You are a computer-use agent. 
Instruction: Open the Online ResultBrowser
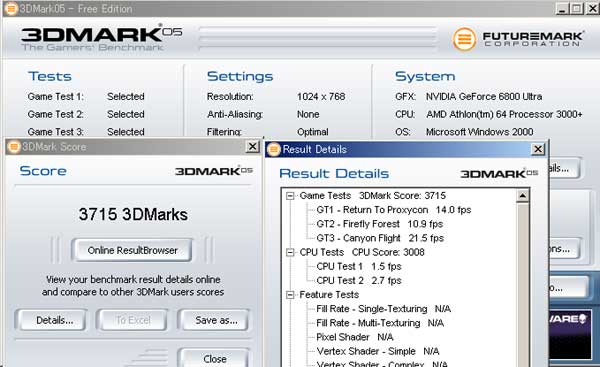tap(132, 250)
